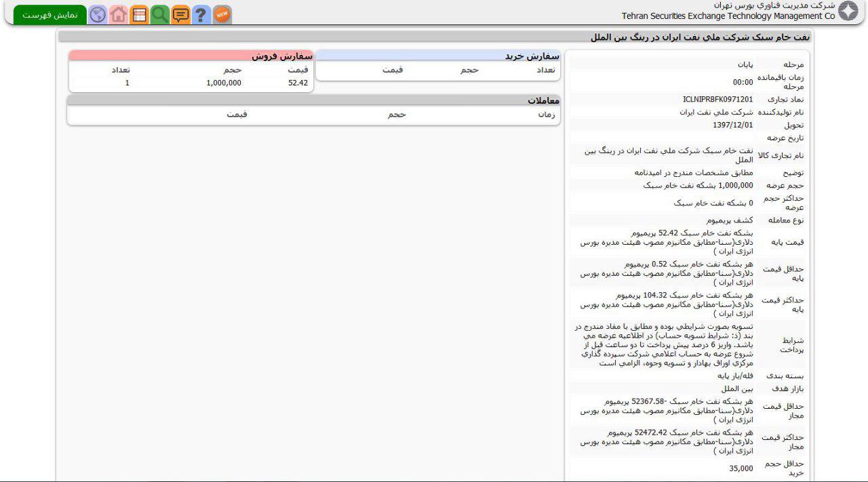Screen dimensions: 868x482
Task: Click sell order volume 1,000,000
Action: (x=224, y=83)
